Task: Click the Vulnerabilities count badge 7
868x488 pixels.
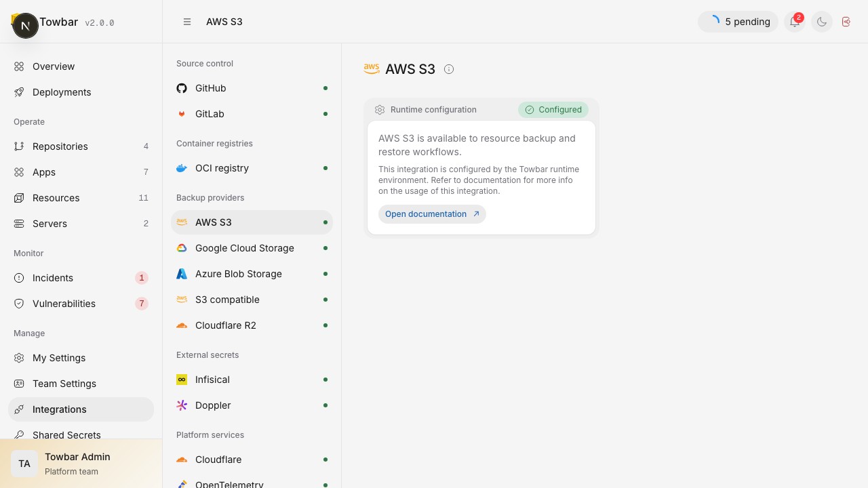Action: click(x=141, y=304)
